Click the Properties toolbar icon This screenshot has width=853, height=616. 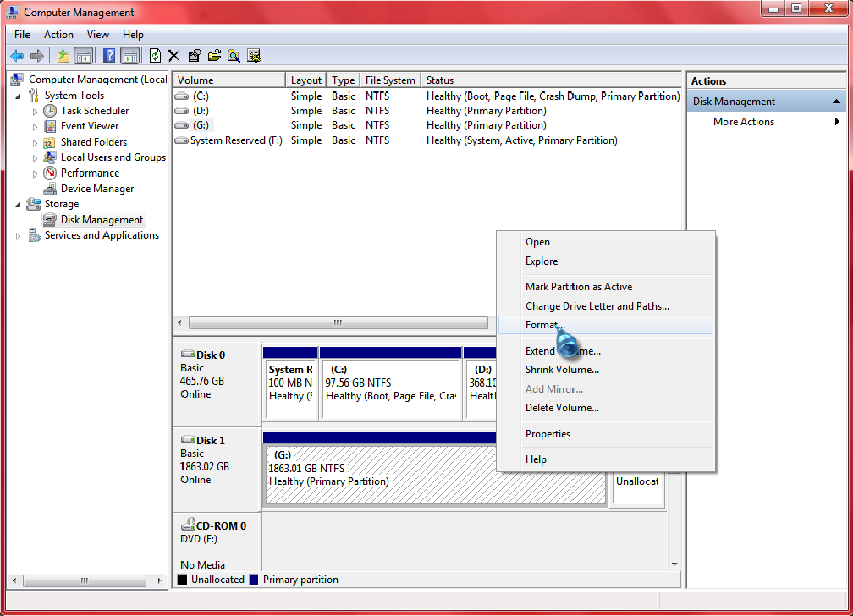[x=195, y=56]
